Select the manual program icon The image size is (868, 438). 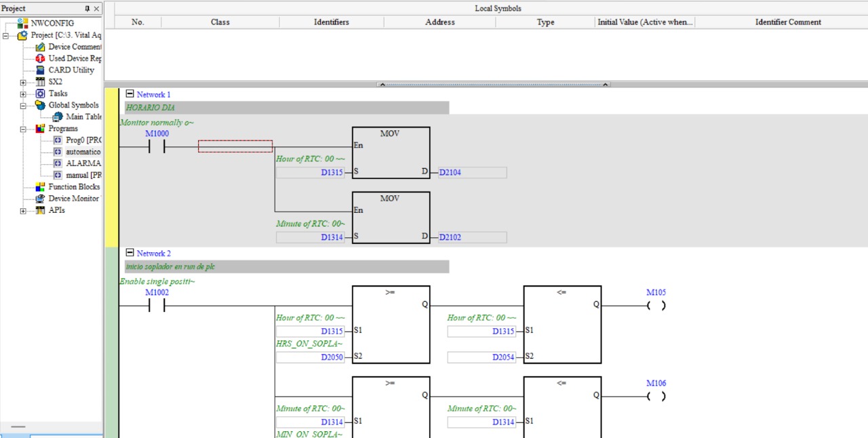pyautogui.click(x=58, y=175)
